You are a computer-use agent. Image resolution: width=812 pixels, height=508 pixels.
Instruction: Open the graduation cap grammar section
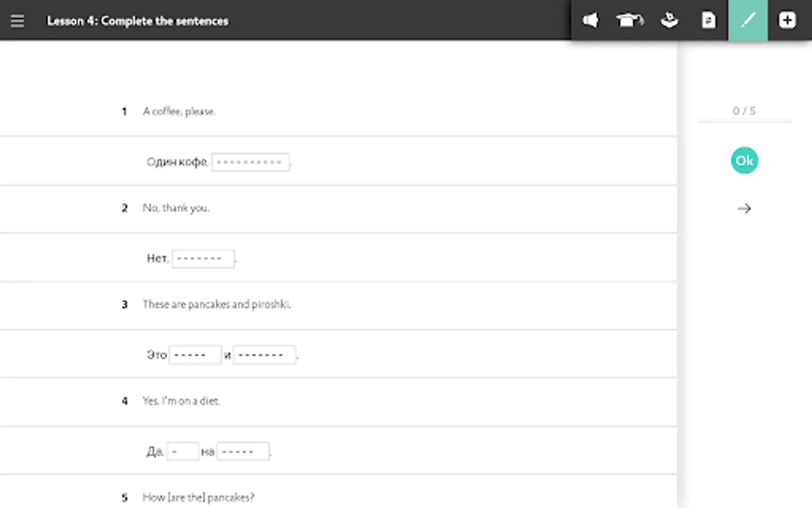[629, 21]
